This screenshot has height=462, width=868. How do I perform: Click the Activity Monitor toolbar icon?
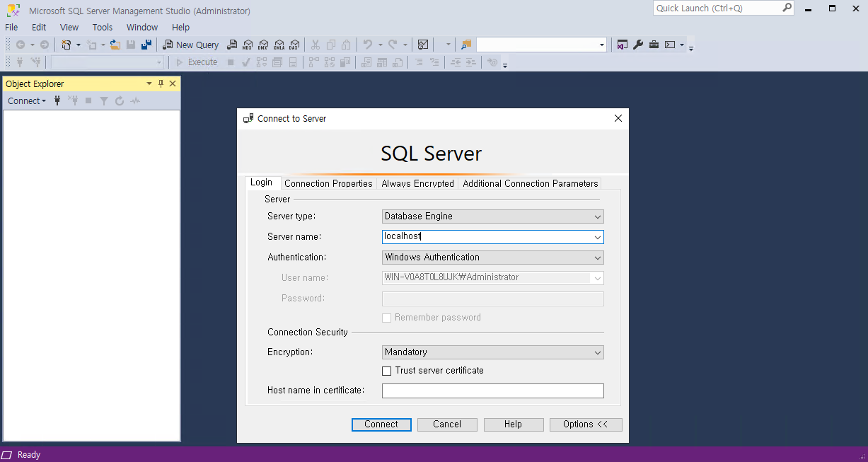coord(423,45)
